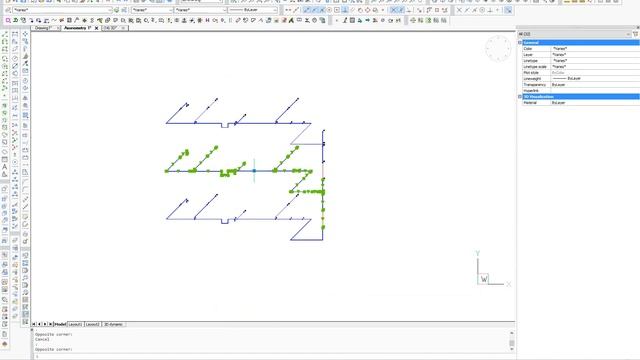Click the Transparency property row

pos(581,84)
